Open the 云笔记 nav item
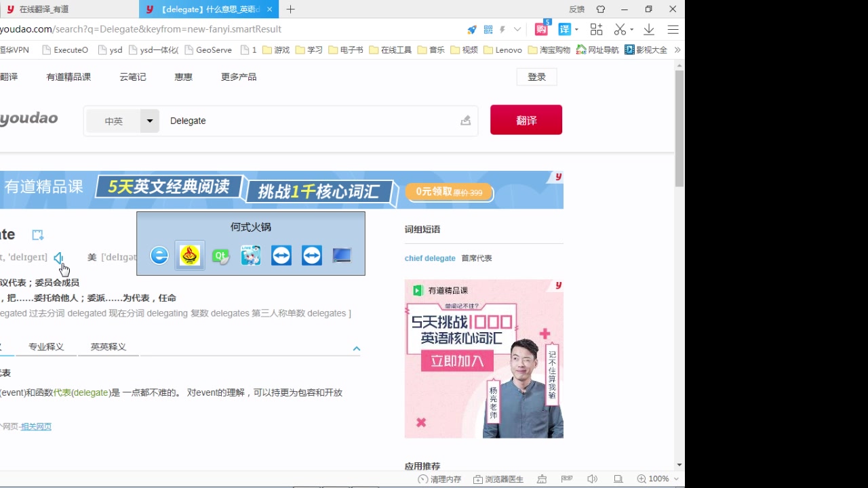 (133, 77)
